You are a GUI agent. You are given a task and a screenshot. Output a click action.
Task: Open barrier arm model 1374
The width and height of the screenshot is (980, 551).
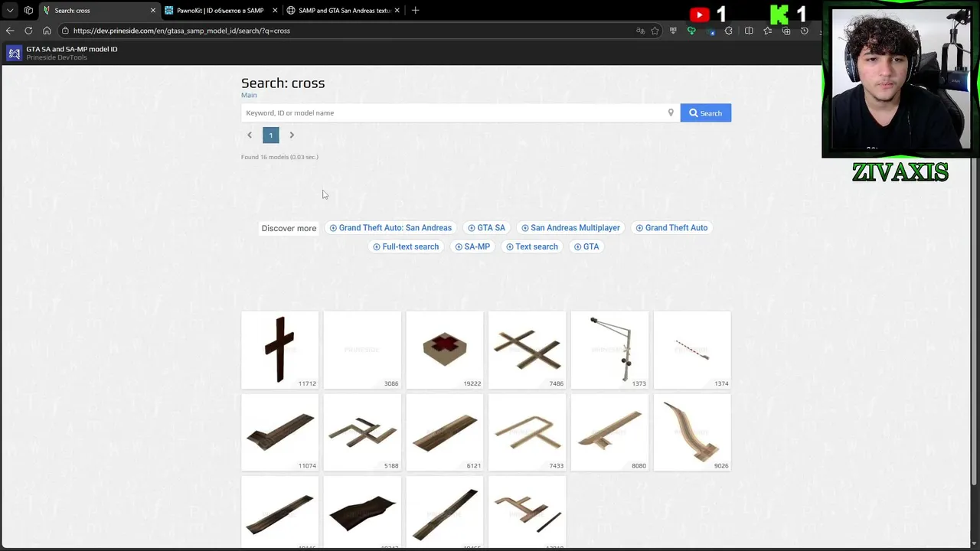click(692, 350)
